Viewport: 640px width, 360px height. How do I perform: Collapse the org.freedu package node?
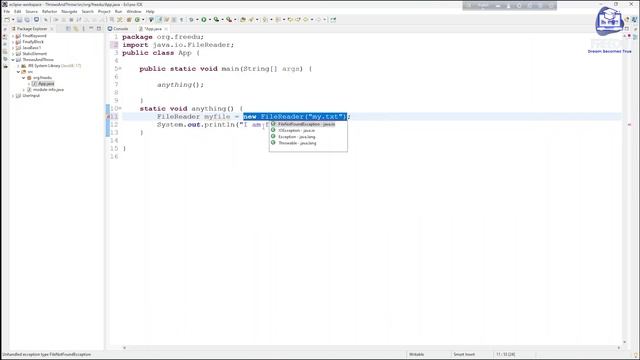tap(24, 78)
